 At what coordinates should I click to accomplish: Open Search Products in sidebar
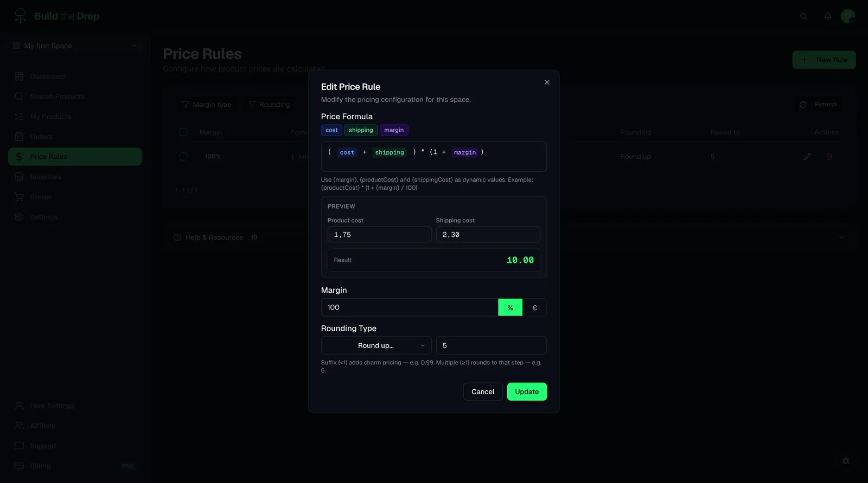point(75,96)
